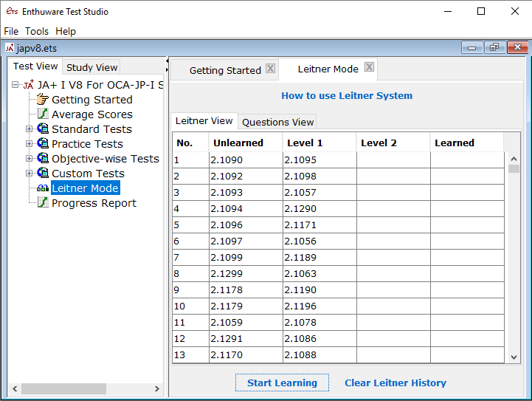Close the Leitner Mode tab

[x=370, y=69]
